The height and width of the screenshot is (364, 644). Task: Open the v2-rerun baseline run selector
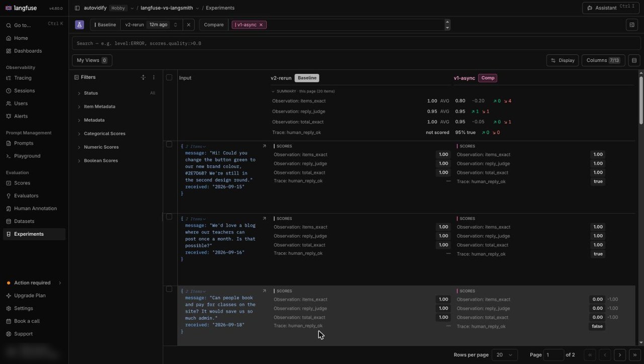click(151, 25)
